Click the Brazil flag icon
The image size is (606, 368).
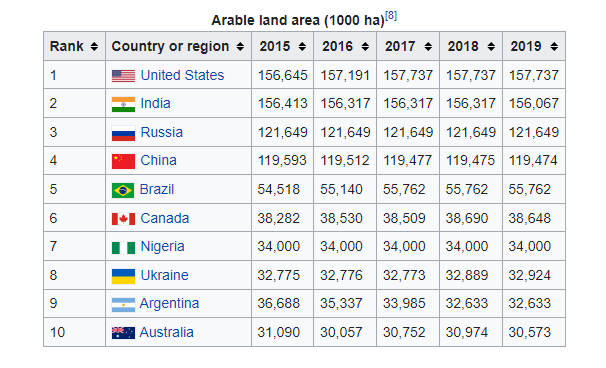[123, 190]
